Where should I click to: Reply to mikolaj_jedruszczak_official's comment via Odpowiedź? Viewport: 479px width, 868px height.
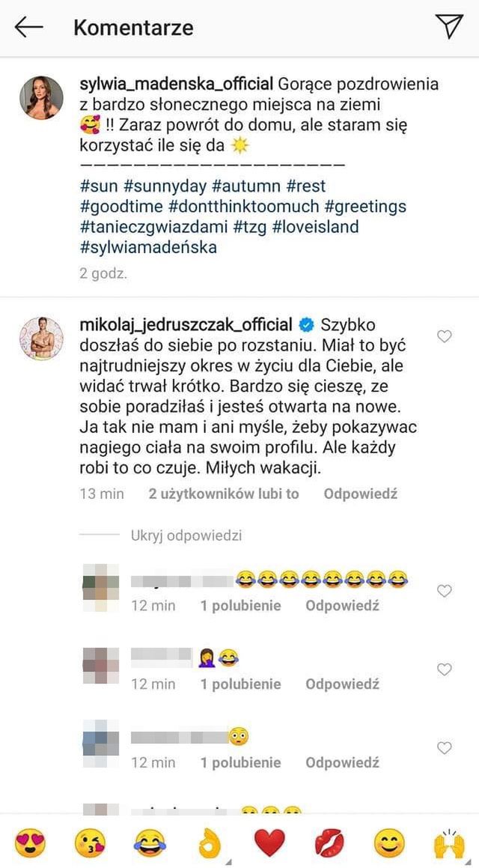(360, 494)
